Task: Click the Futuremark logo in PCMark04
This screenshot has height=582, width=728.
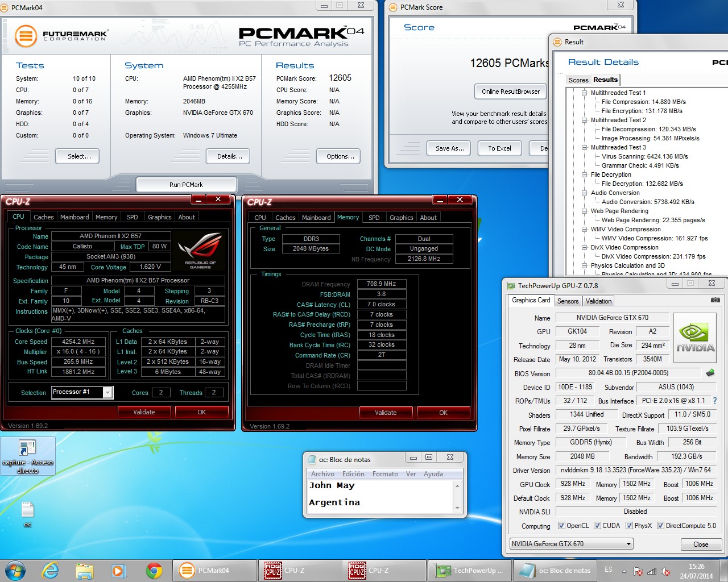Action: click(61, 36)
